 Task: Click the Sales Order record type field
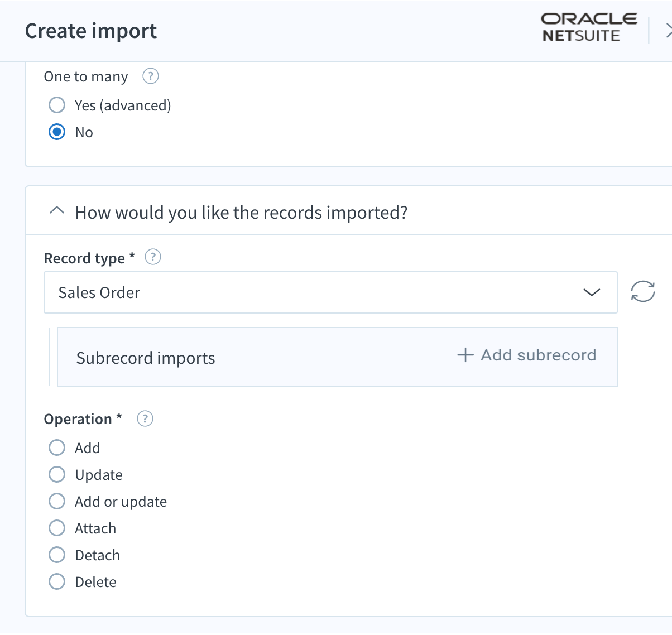click(x=279, y=292)
